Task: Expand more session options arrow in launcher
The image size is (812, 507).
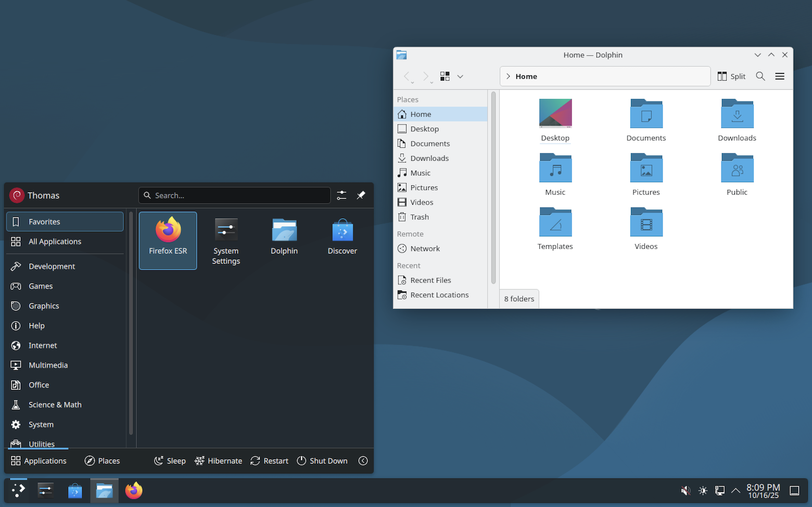Action: [363, 461]
